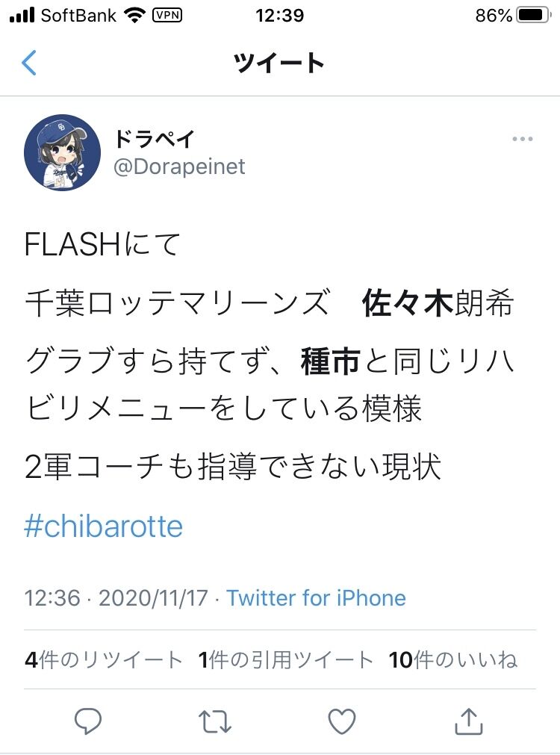Tap the 12:36 · 2020/11/17 timestamp
Image resolution: width=560 pixels, height=755 pixels.
click(x=116, y=598)
